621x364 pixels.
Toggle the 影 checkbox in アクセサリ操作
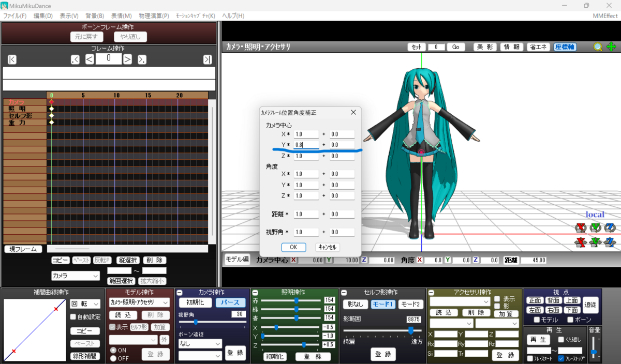(x=497, y=306)
